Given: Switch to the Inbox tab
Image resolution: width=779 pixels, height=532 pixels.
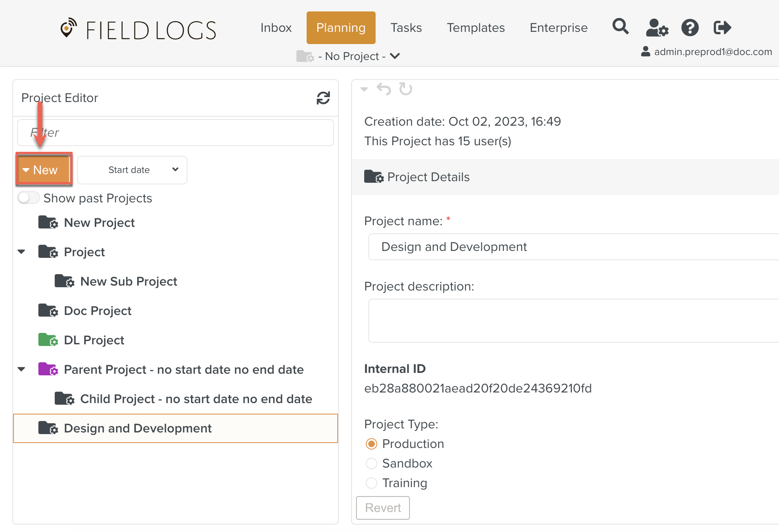Looking at the screenshot, I should point(276,28).
